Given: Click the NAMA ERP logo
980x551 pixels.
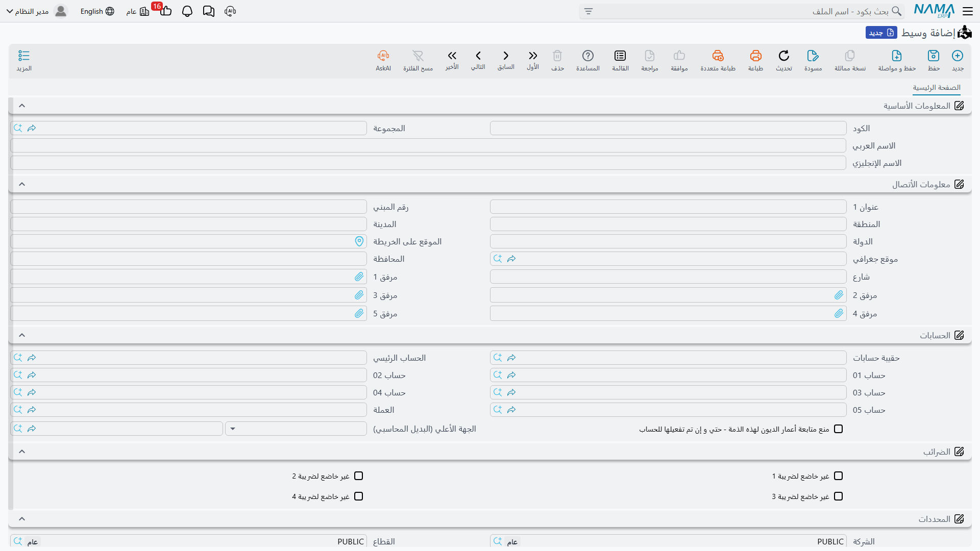Looking at the screenshot, I should tap(934, 11).
